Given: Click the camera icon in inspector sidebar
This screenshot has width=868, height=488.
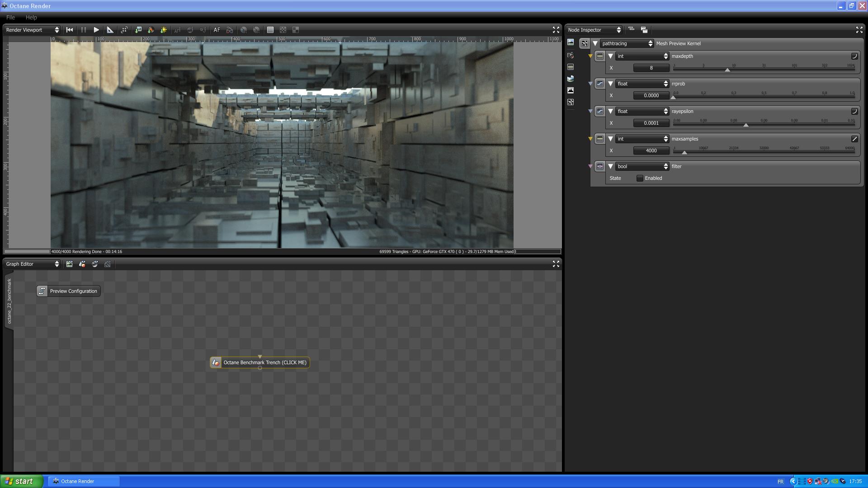Looking at the screenshot, I should pyautogui.click(x=571, y=55).
